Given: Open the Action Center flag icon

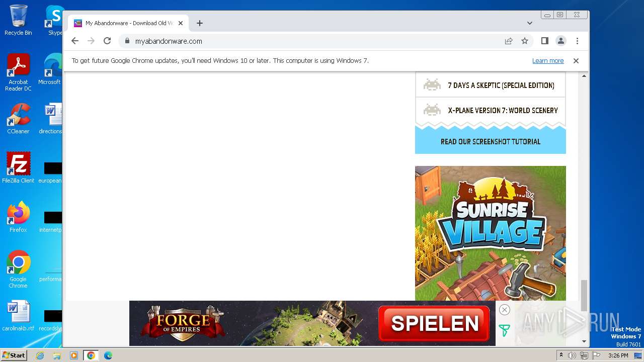Looking at the screenshot, I should tap(596, 355).
